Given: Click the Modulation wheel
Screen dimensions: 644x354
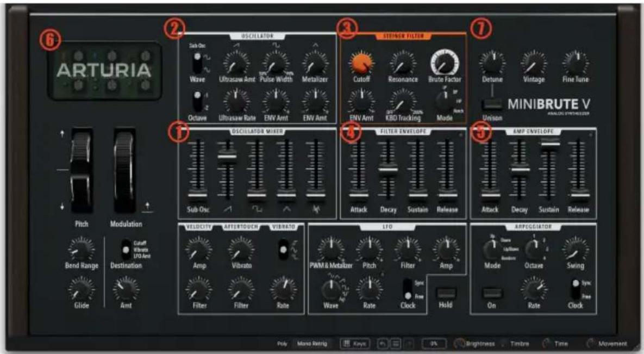Looking at the screenshot, I should (125, 170).
